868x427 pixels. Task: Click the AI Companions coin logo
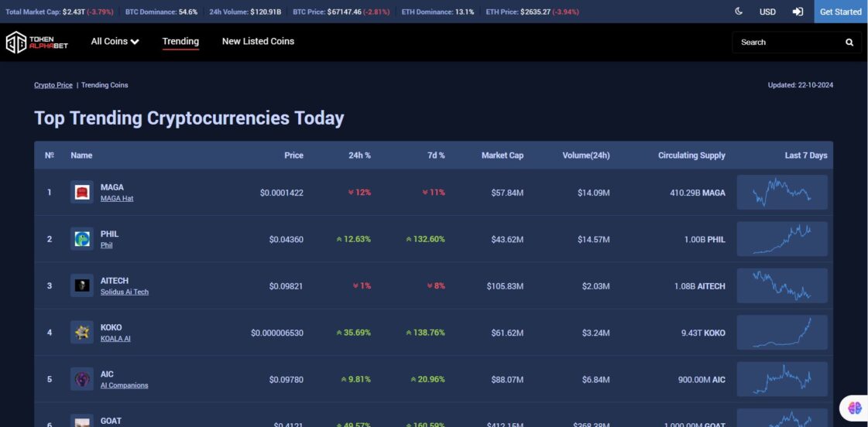tap(82, 380)
